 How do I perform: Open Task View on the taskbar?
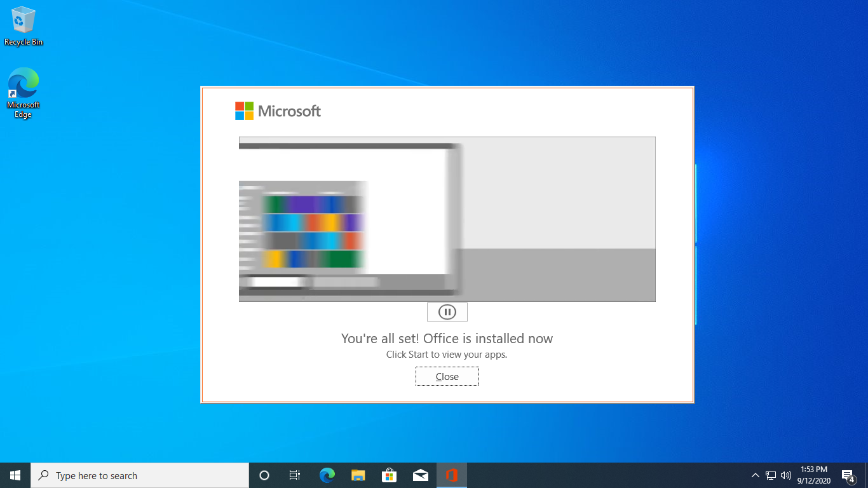295,475
